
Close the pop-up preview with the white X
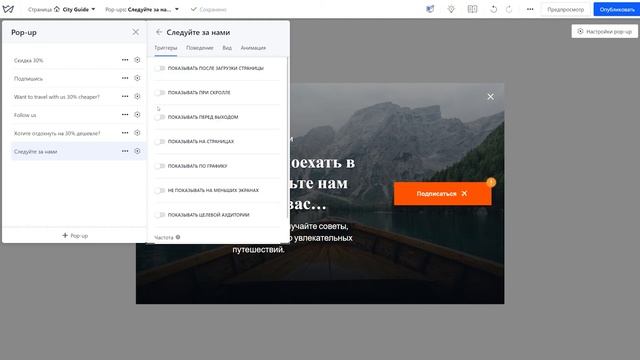490,97
